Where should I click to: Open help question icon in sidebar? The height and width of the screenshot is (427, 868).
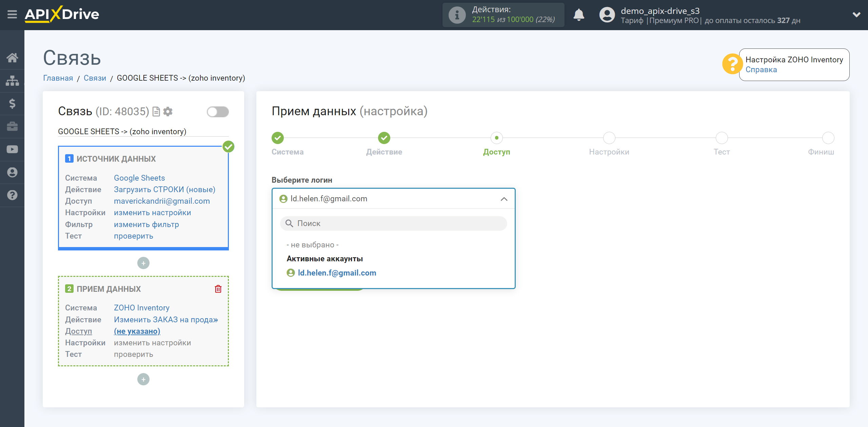coord(12,195)
